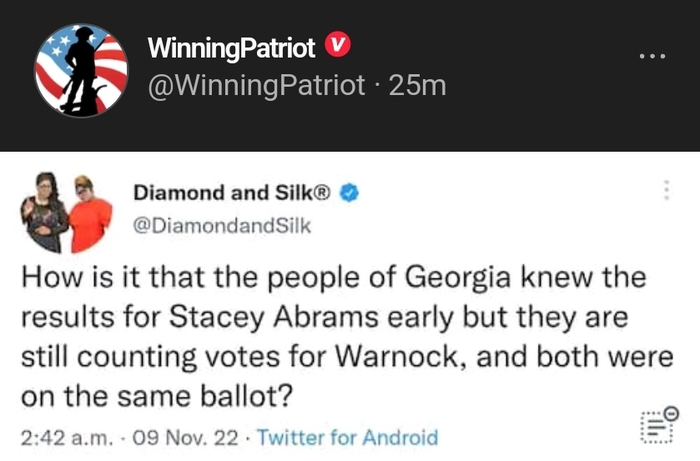The width and height of the screenshot is (700, 461).
Task: Click the 25m post timestamp
Action: pyautogui.click(x=417, y=86)
